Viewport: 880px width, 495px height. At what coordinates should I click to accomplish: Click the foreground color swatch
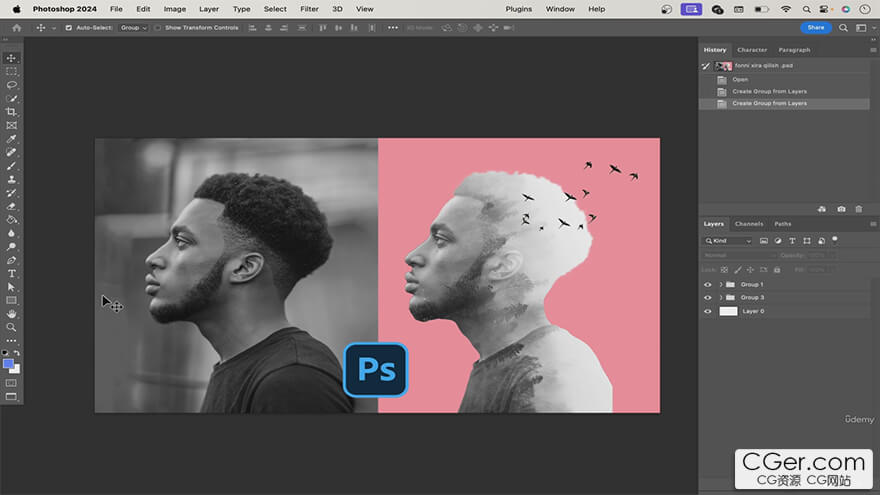coord(9,364)
